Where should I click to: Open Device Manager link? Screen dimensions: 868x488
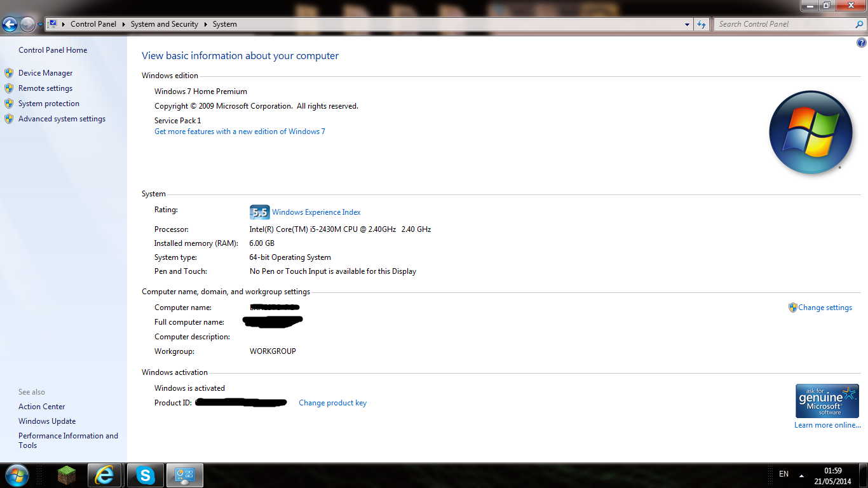point(46,73)
